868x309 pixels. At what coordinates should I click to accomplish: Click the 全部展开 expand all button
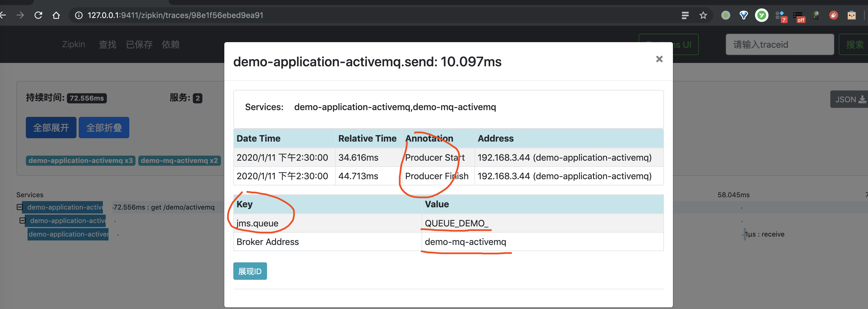coord(51,128)
